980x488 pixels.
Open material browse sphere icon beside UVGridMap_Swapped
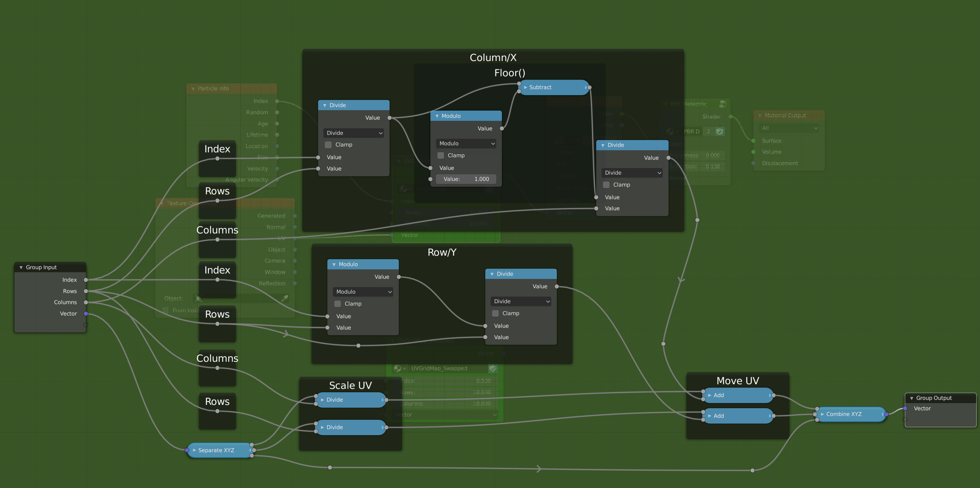tap(398, 368)
